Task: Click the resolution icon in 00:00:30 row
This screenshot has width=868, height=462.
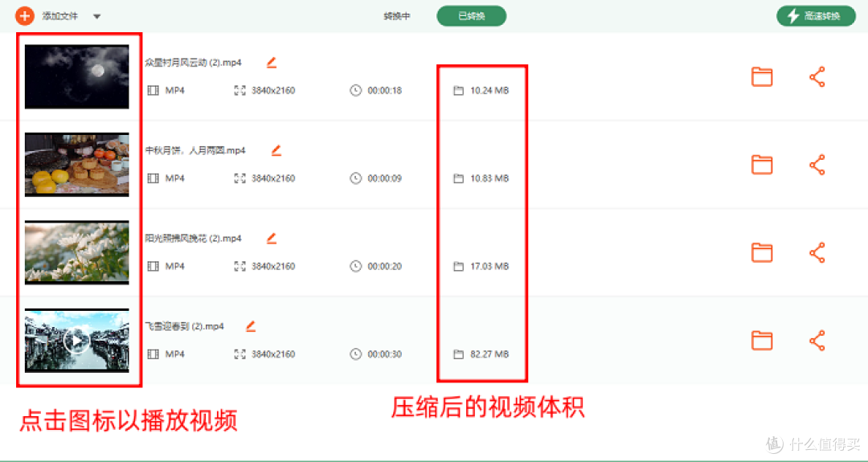Action: 240,354
